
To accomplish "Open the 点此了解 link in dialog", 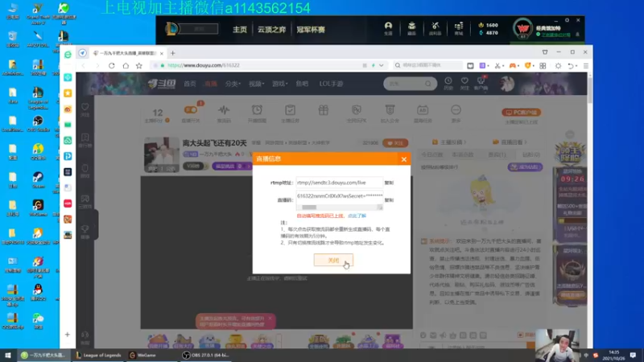I will click(x=357, y=216).
